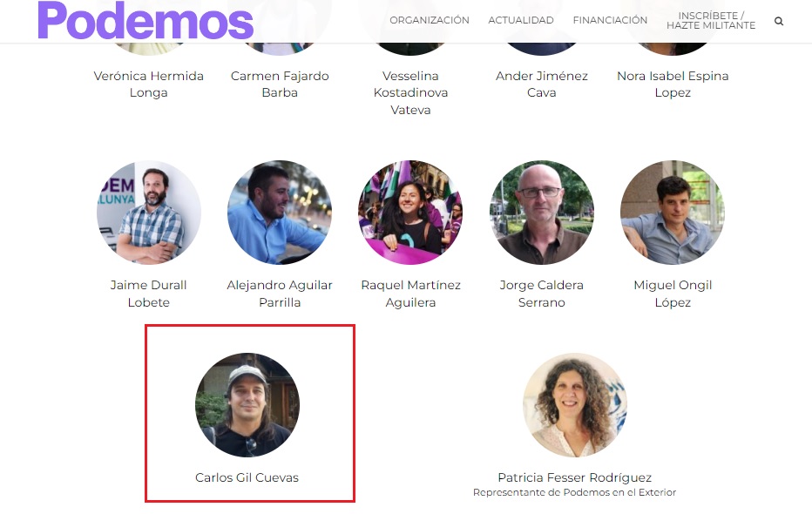Click the Carlos Gil Cuevas name text
Image resolution: width=812 pixels, height=514 pixels.
pyautogui.click(x=247, y=477)
